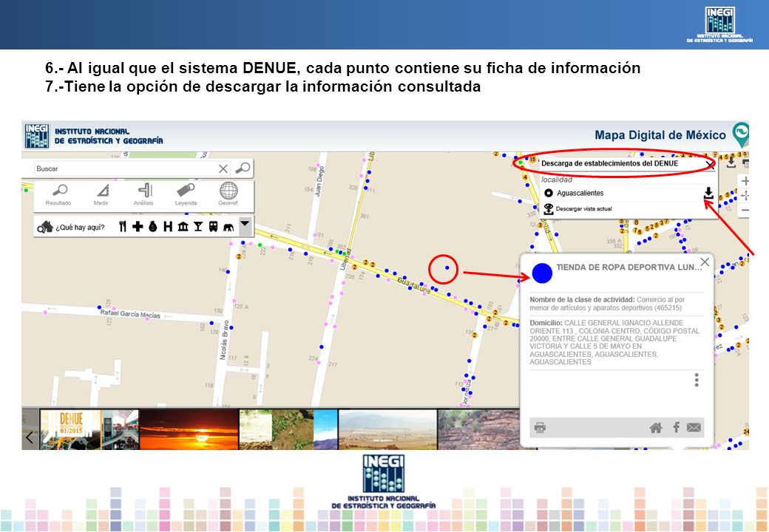
Task: Select the H category icon
Action: 168,226
